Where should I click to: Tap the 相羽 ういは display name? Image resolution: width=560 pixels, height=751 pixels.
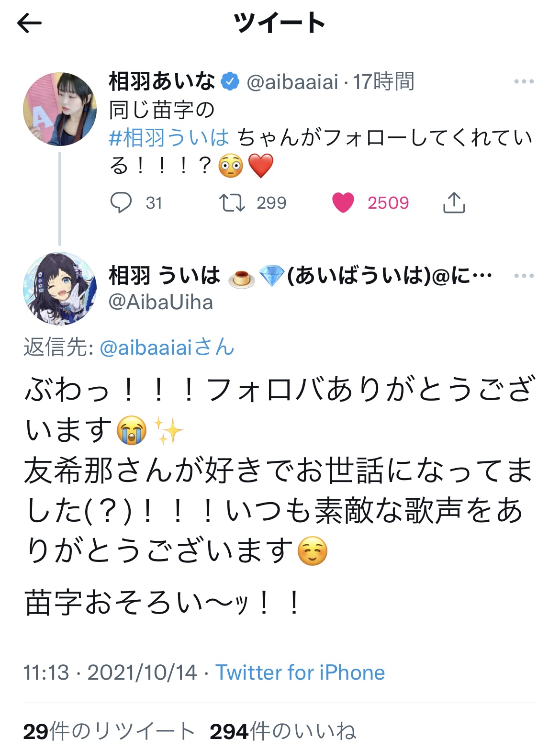[x=165, y=276]
